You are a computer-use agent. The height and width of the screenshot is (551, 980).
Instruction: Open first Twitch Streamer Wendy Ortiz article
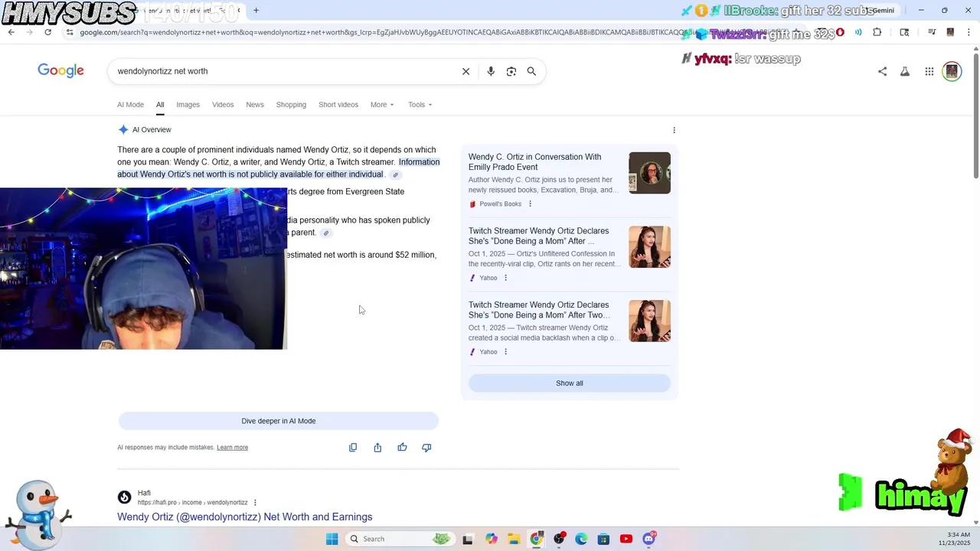pos(539,236)
